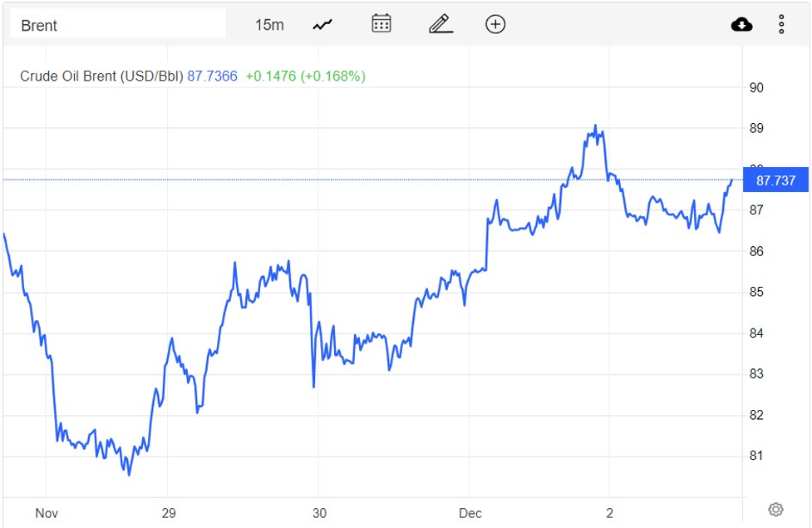This screenshot has height=528, width=812.
Task: Open chart settings gear icon
Action: (775, 509)
